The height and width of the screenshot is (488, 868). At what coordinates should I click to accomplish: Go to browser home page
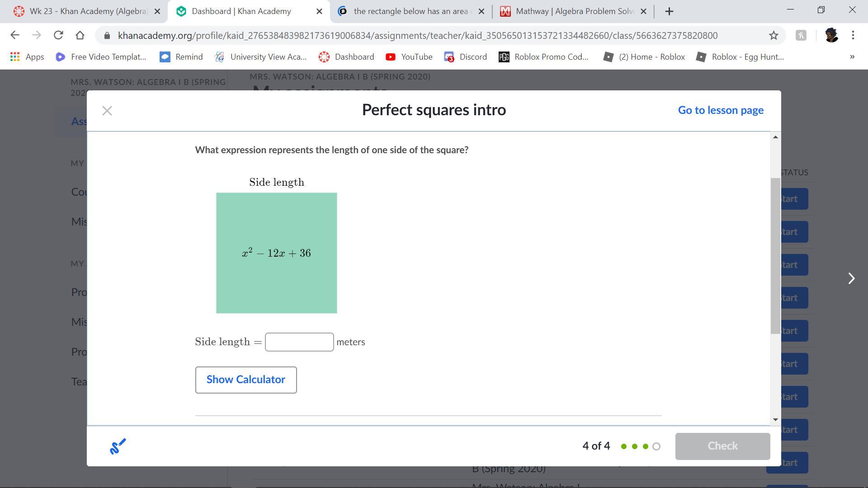pyautogui.click(x=80, y=35)
